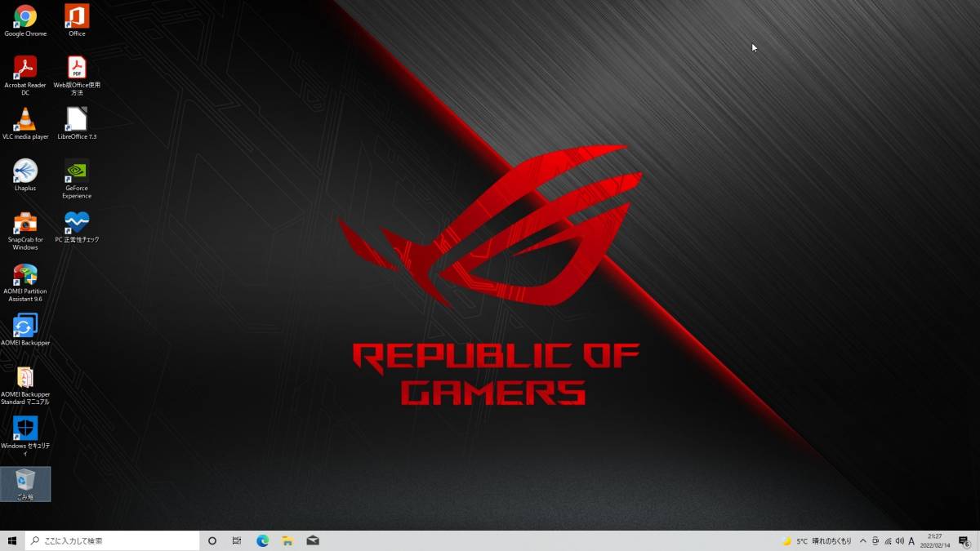Select GeForce Experience desktop icon
Image resolution: width=980 pixels, height=551 pixels.
[x=77, y=179]
